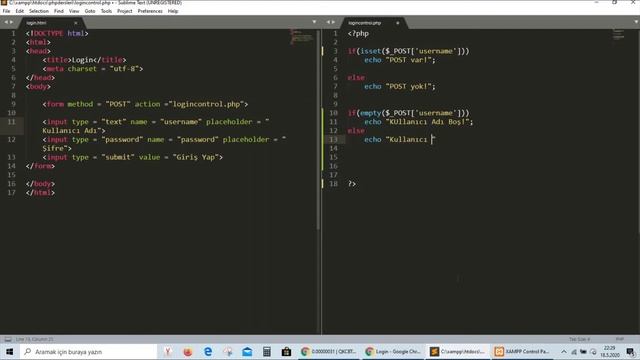Open the Project menu

click(124, 11)
